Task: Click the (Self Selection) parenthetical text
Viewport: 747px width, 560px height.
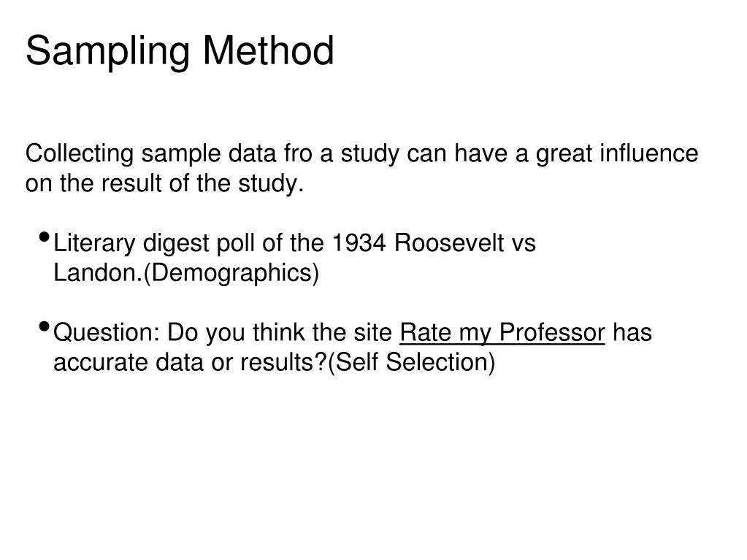Action: (412, 363)
